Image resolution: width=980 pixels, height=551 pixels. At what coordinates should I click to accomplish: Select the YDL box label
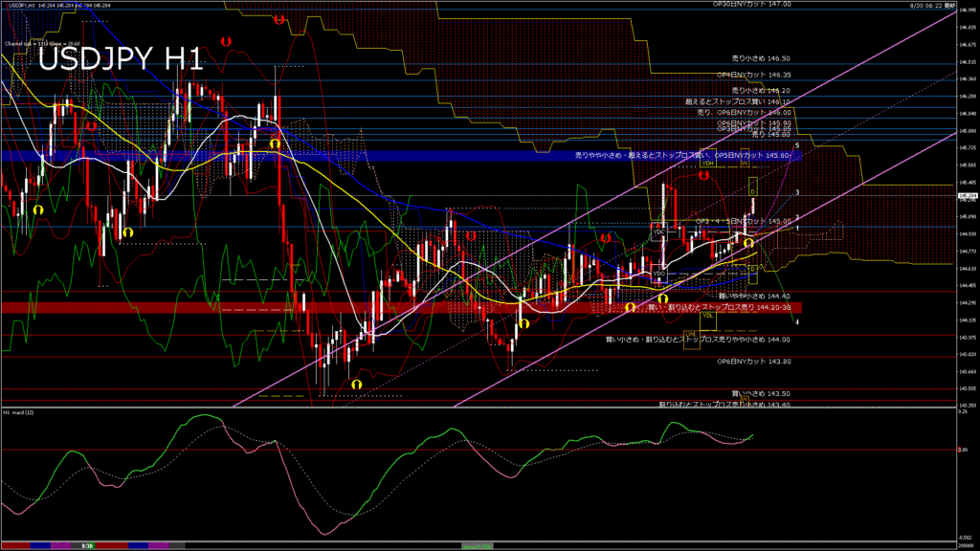pyautogui.click(x=708, y=314)
